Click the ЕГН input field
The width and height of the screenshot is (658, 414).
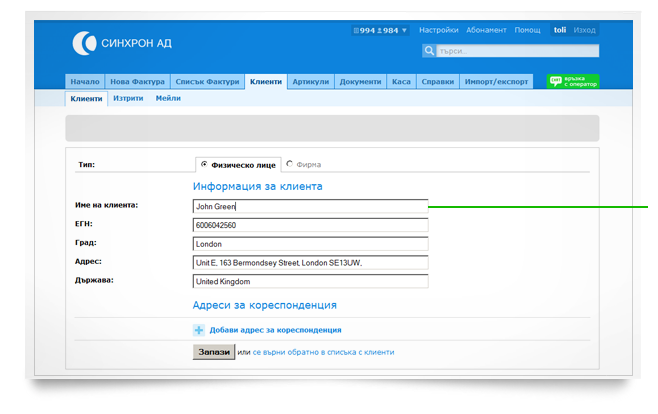coord(310,225)
